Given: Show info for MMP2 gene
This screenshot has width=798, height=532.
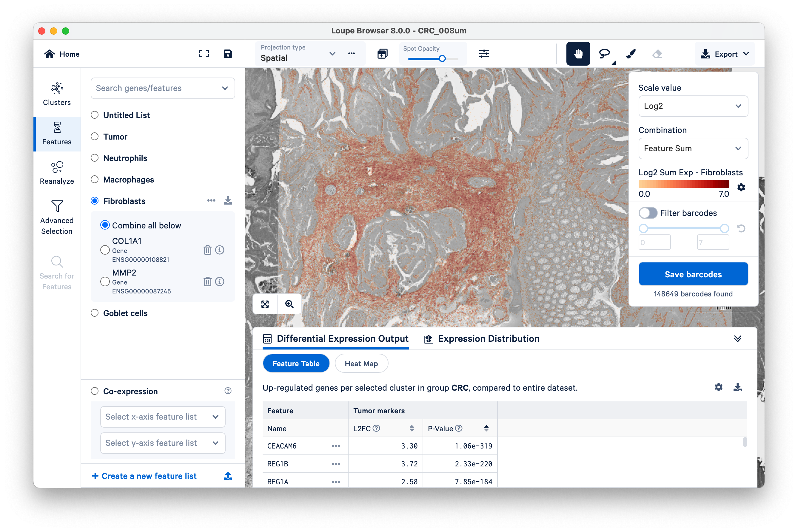Looking at the screenshot, I should 220,282.
